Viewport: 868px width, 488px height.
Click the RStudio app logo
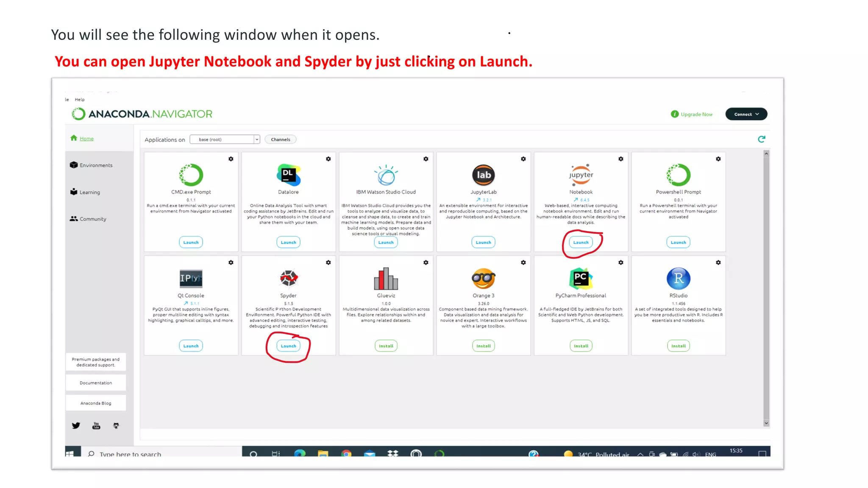pyautogui.click(x=678, y=278)
